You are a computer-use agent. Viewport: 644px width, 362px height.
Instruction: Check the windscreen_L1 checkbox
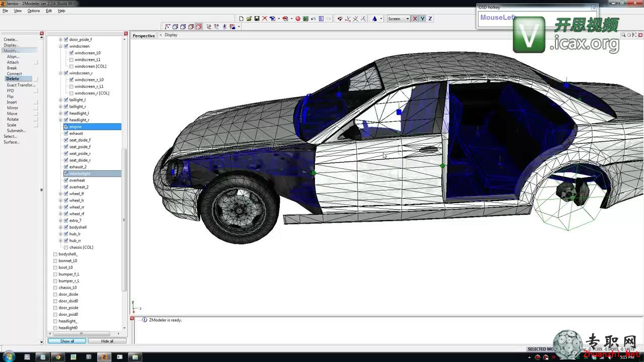(71, 59)
